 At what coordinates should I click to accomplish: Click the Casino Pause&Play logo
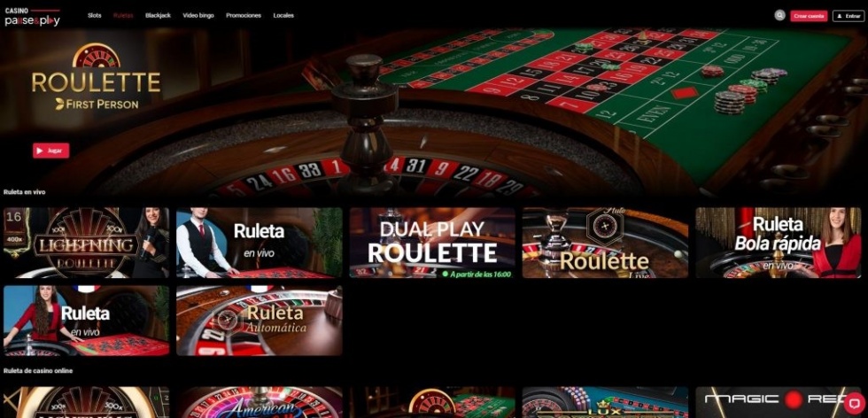click(32, 17)
